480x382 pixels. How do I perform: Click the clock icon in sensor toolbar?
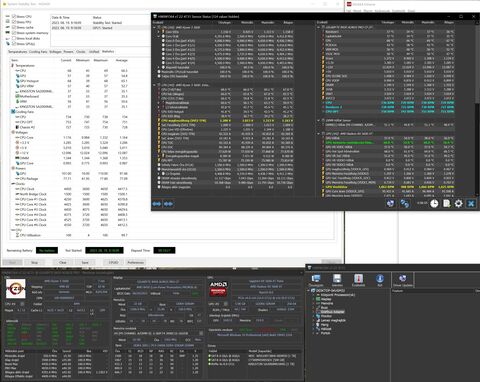434,203
